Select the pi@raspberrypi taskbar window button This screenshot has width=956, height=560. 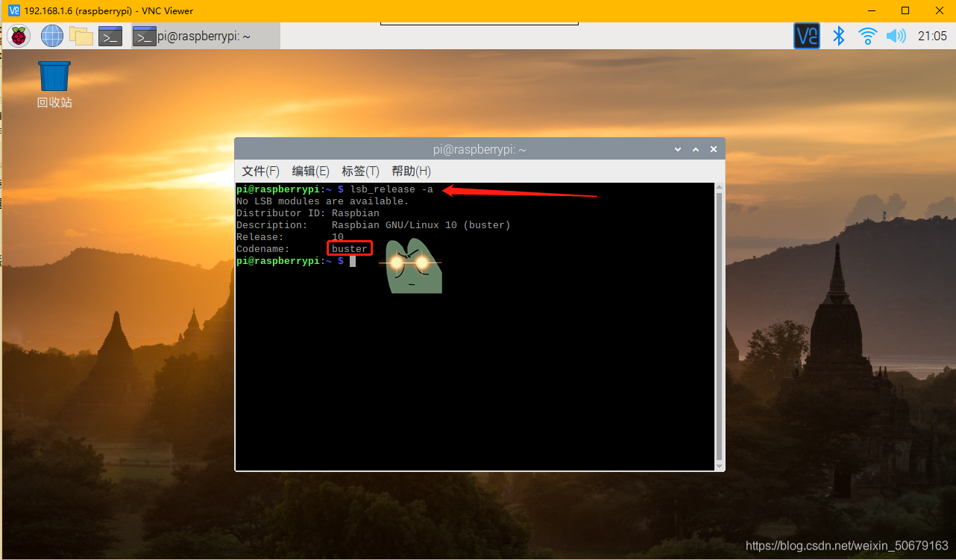[x=206, y=36]
